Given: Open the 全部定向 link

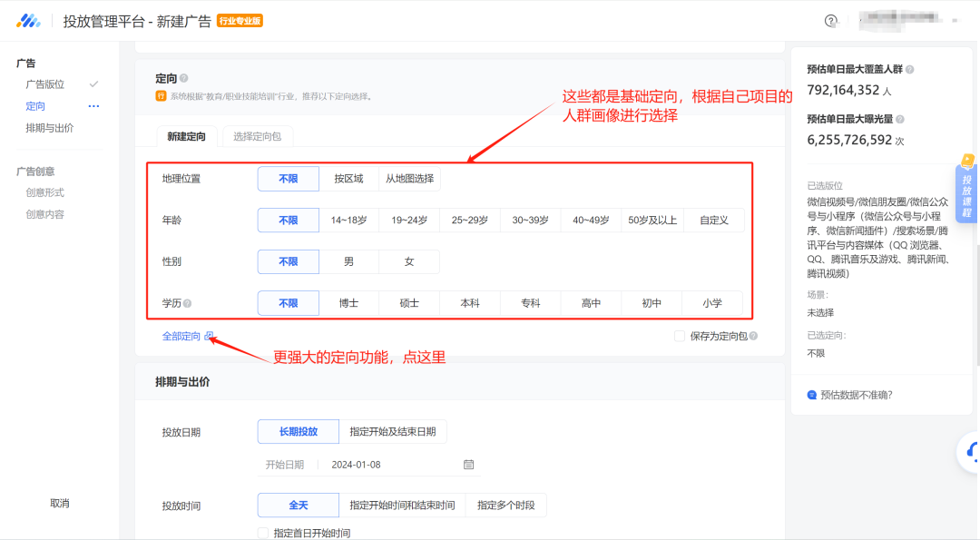Looking at the screenshot, I should [x=181, y=337].
